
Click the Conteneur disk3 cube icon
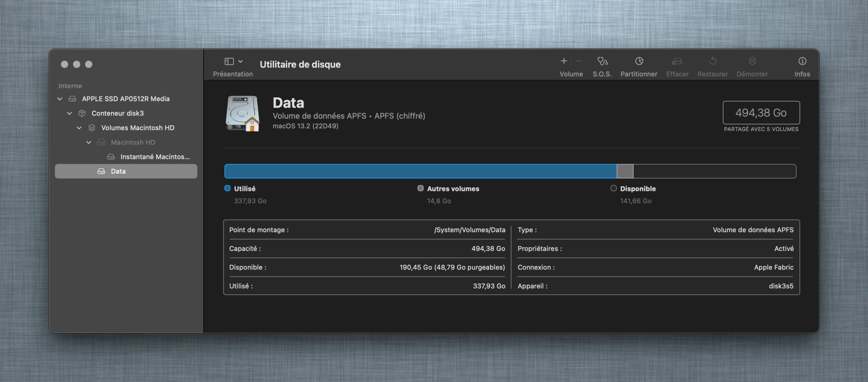pyautogui.click(x=82, y=113)
